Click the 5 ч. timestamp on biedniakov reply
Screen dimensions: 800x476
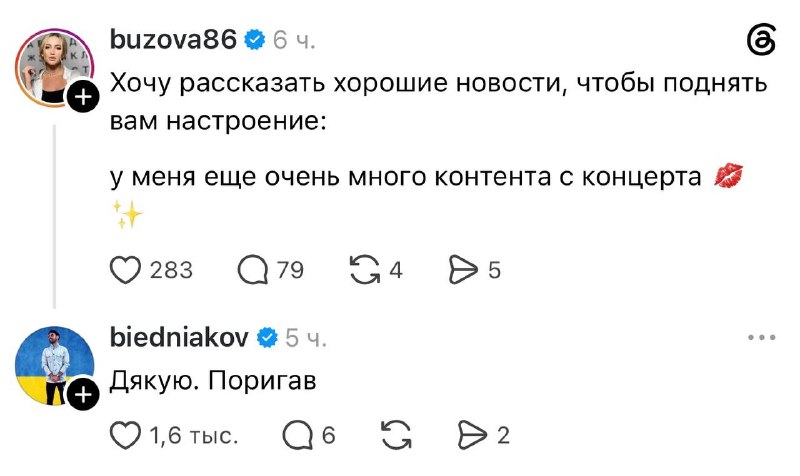pyautogui.click(x=306, y=338)
